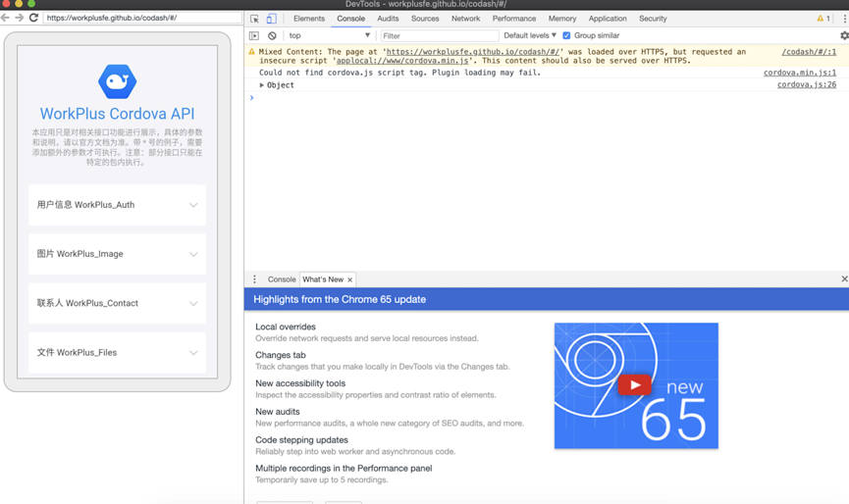849x504 pixels.
Task: Open the console sidebar panel icon
Action: pyautogui.click(x=254, y=35)
